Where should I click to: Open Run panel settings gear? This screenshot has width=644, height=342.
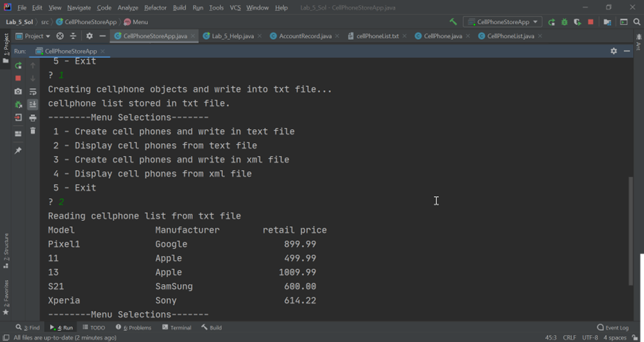614,51
